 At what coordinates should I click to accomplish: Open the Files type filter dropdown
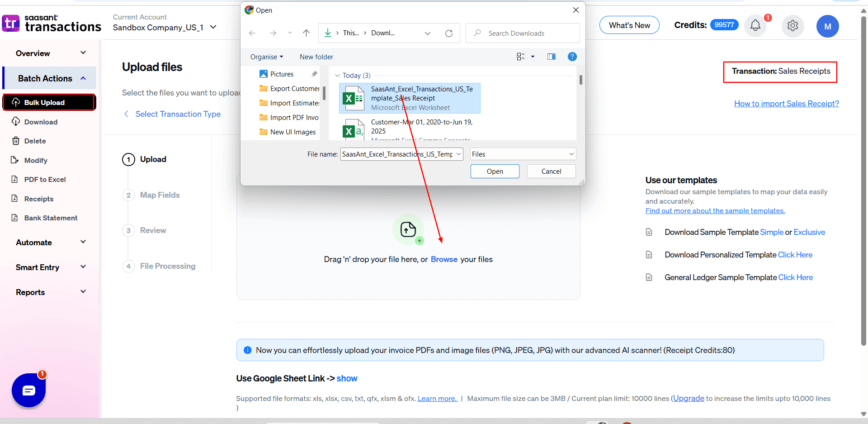(x=523, y=154)
